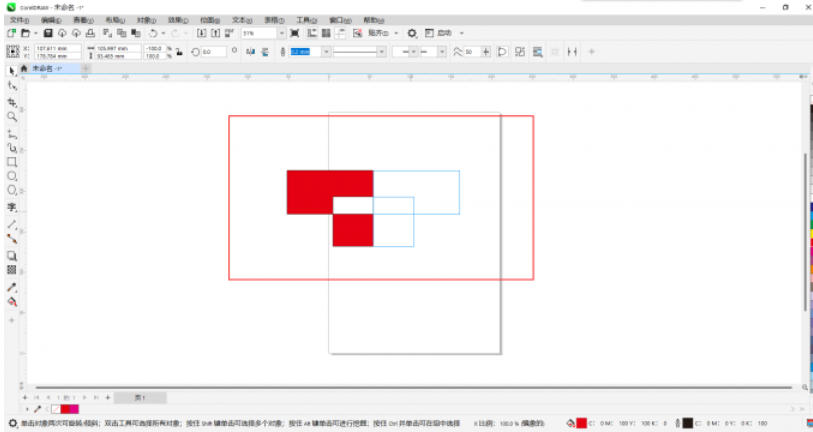This screenshot has width=813, height=432.
Task: Click the Full-screen preview icon
Action: coord(295,33)
